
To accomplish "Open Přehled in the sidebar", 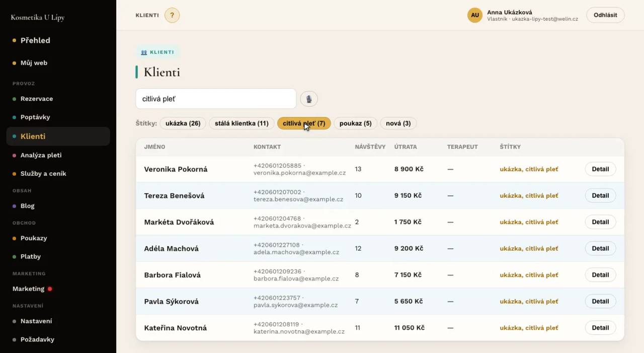I will tap(35, 40).
